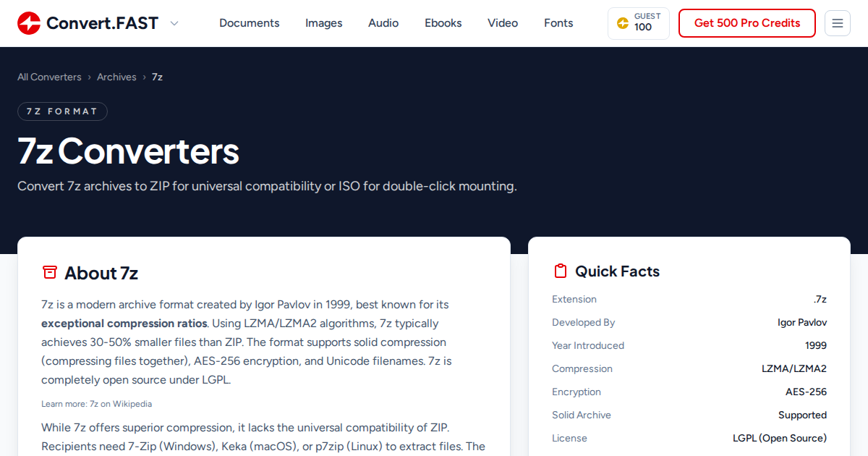Click the Encryption label

click(x=576, y=392)
